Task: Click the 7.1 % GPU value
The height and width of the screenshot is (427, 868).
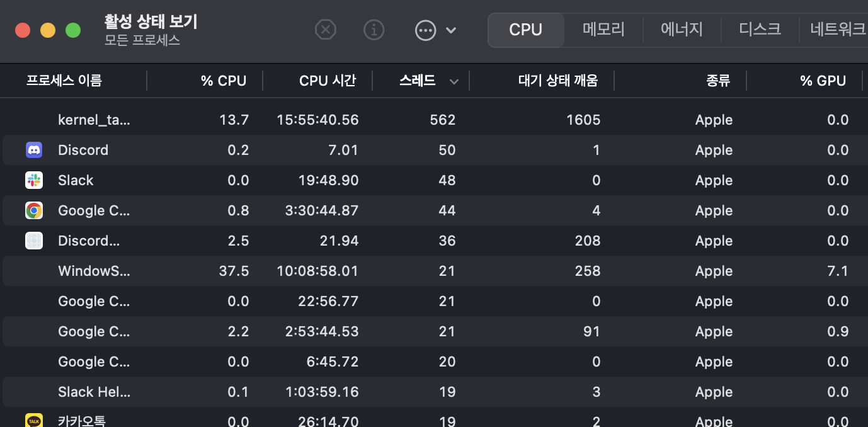Action: pyautogui.click(x=838, y=271)
